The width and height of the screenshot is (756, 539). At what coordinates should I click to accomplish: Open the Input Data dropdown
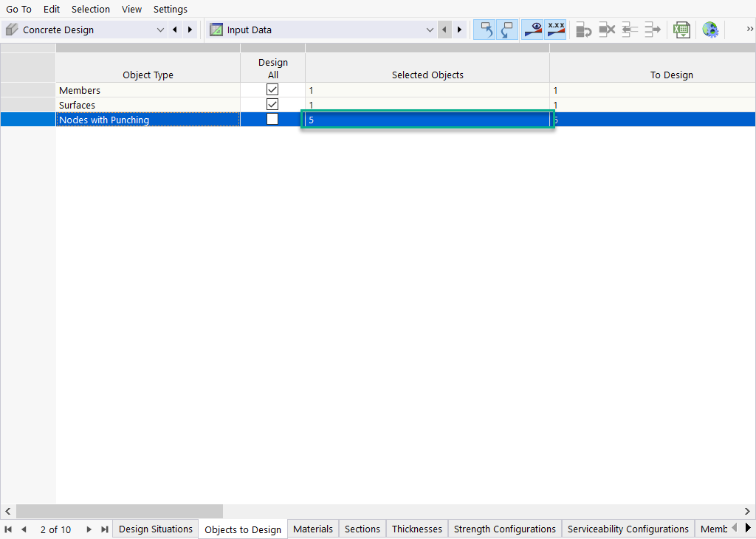(x=430, y=30)
